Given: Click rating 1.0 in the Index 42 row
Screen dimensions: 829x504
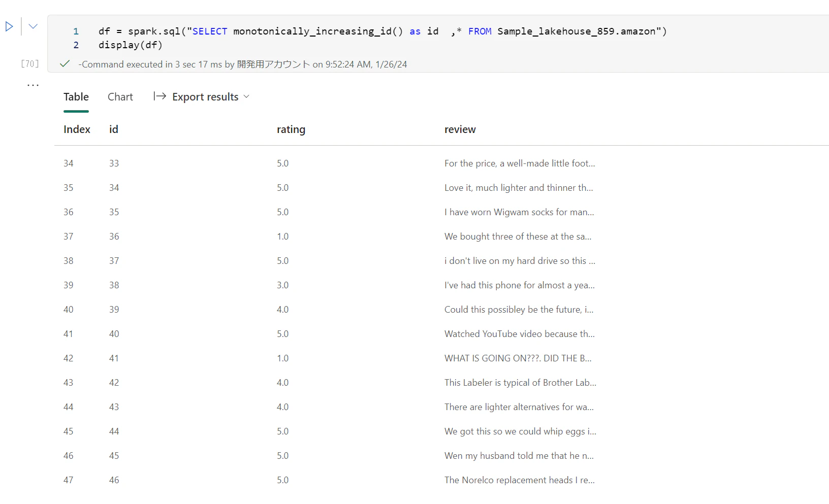Looking at the screenshot, I should click(x=283, y=358).
